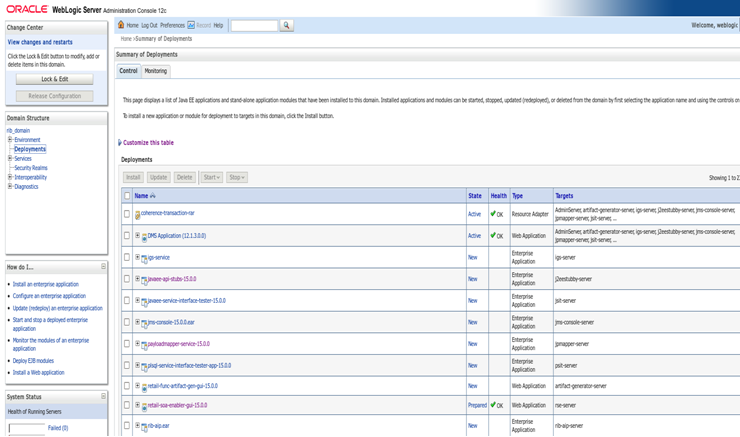Click the DMS Application module icon
Image resolution: width=740 pixels, height=437 pixels.
pyautogui.click(x=144, y=237)
